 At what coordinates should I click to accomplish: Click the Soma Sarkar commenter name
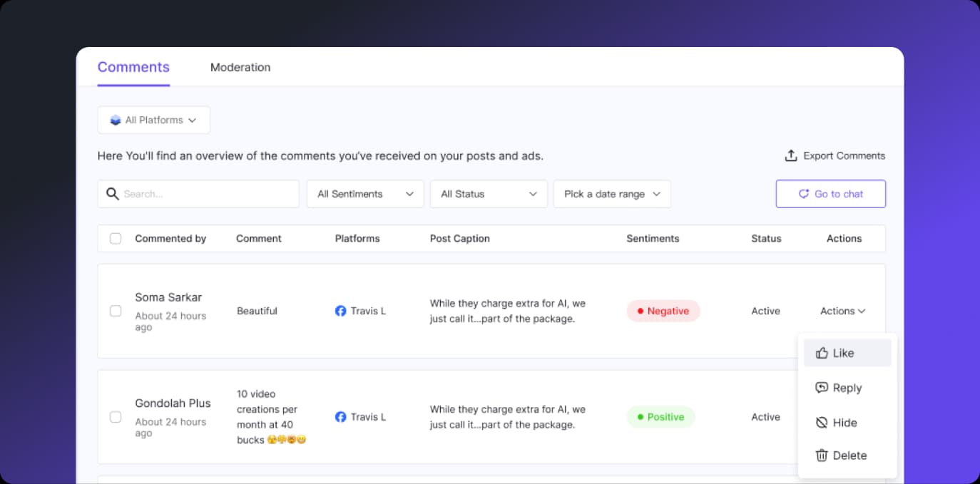pos(168,297)
